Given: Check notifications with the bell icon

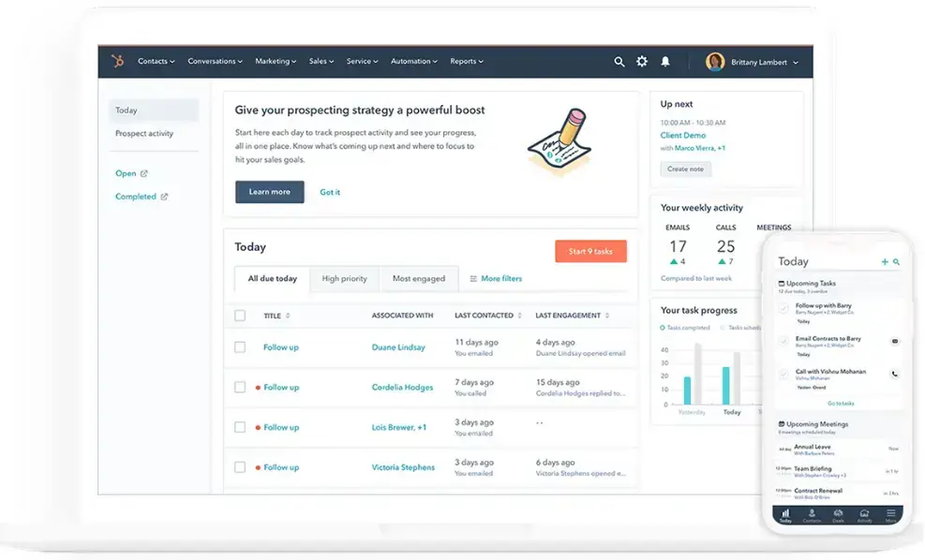Looking at the screenshot, I should (665, 61).
